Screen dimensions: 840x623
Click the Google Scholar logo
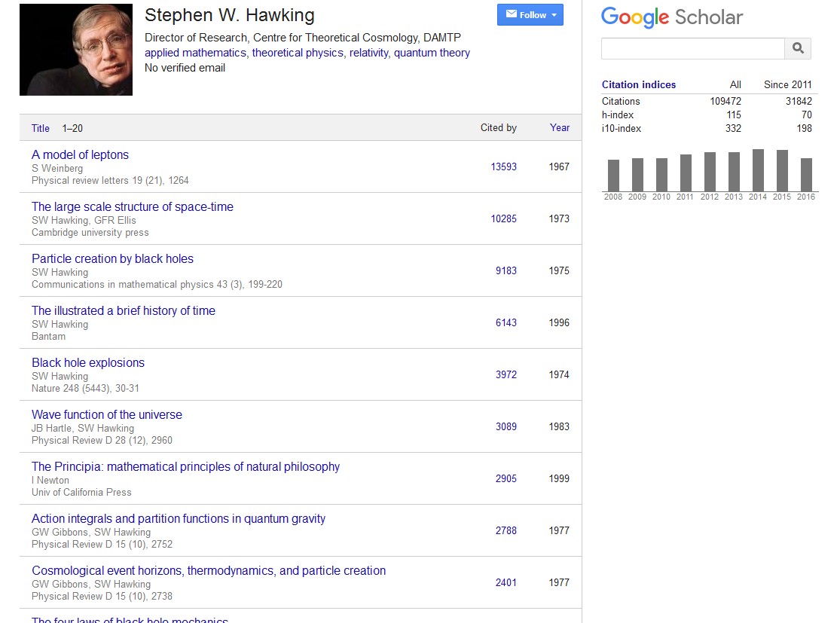click(x=672, y=17)
